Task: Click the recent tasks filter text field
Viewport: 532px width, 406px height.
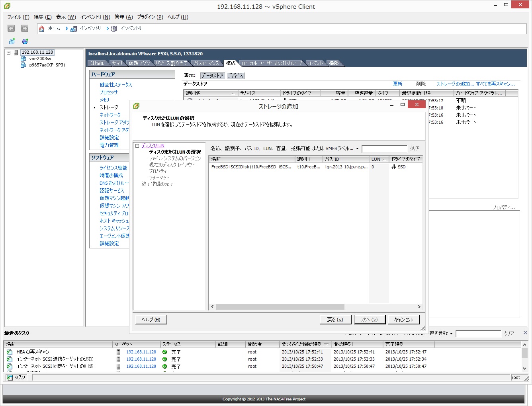Action: point(478,334)
